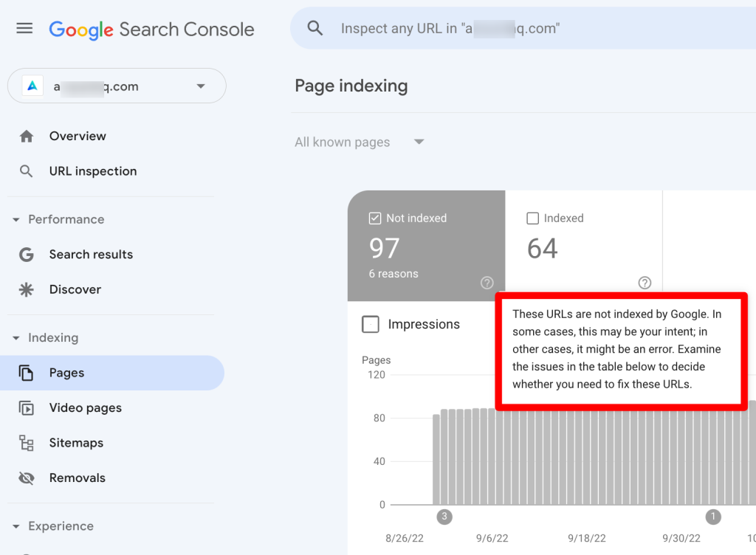
Task: Click the 64 indexed count
Action: [x=543, y=249]
